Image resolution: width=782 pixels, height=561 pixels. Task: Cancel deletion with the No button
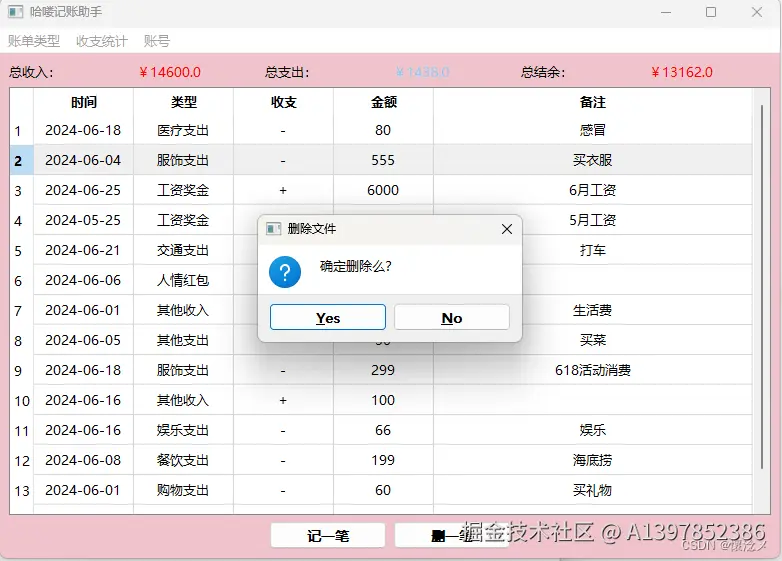point(452,317)
